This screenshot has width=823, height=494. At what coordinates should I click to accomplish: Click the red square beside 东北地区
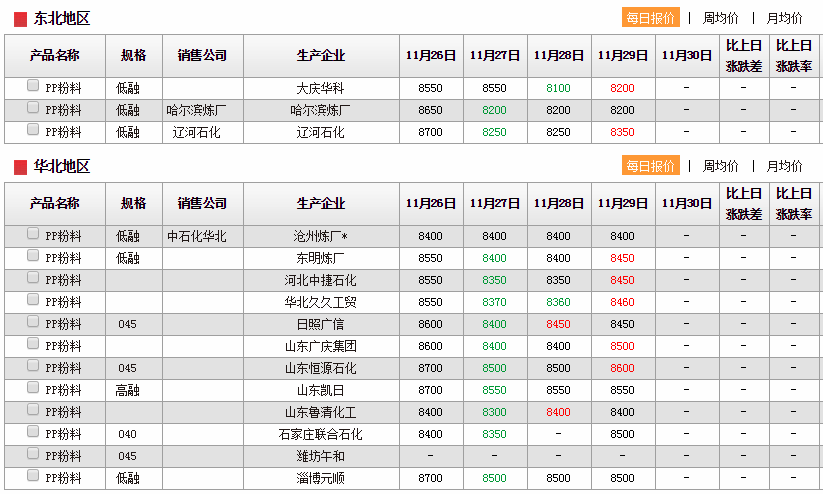pyautogui.click(x=20, y=19)
